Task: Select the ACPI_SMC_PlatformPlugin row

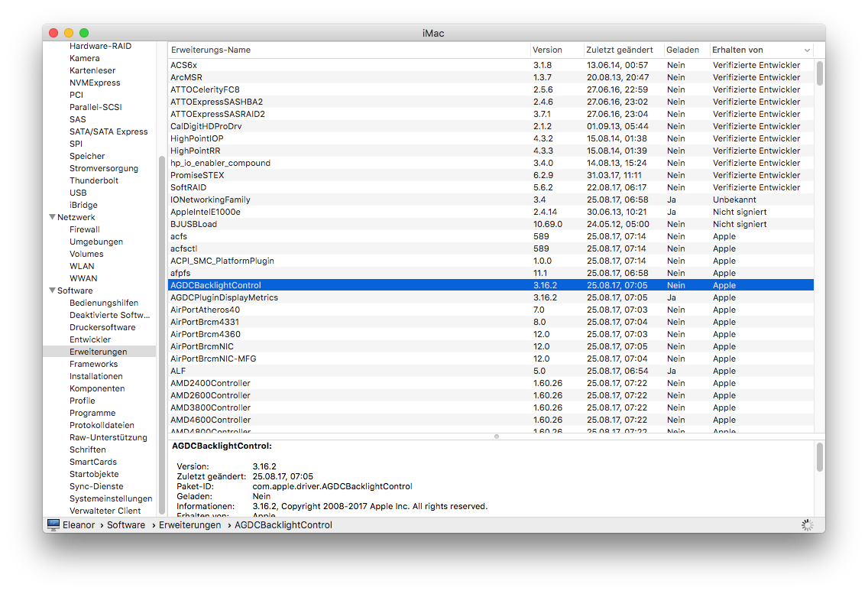Action: [x=491, y=261]
